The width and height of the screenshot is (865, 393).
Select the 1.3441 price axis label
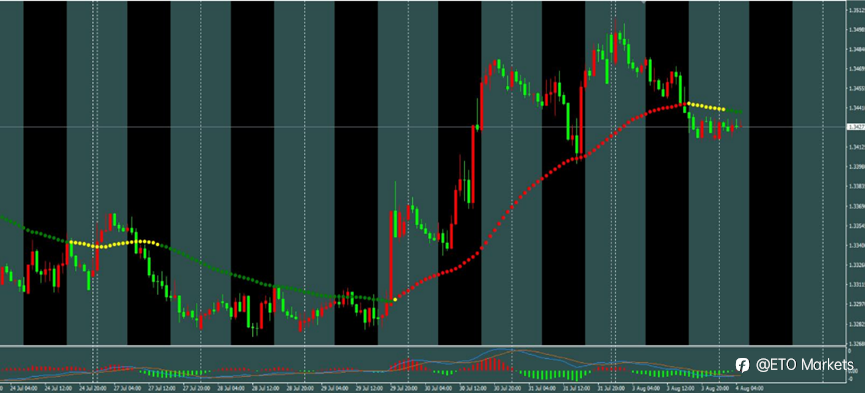[x=857, y=108]
